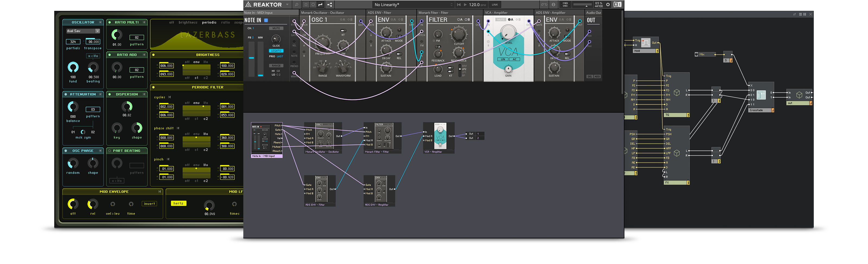Click the RANGE selector knob in OSC 1
This screenshot has height=264, width=868.
tap(323, 68)
